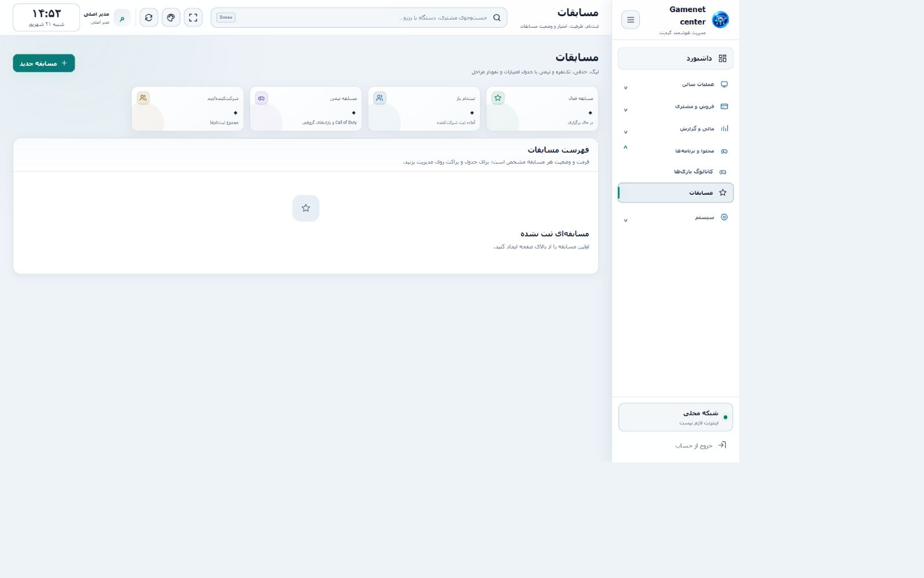Image resolution: width=924 pixels, height=578 pixels.
Task: Collapse sidebar with hamburger menu button
Action: [631, 20]
